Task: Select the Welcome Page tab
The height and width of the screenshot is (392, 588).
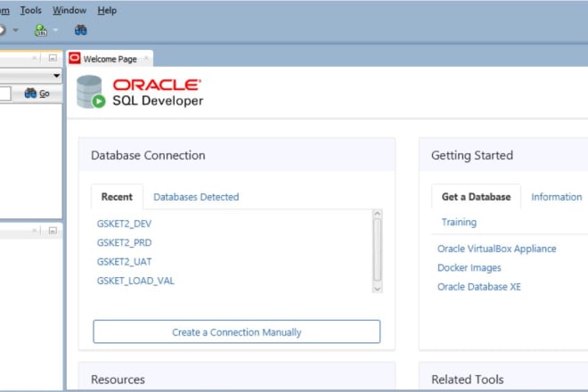Action: point(110,59)
